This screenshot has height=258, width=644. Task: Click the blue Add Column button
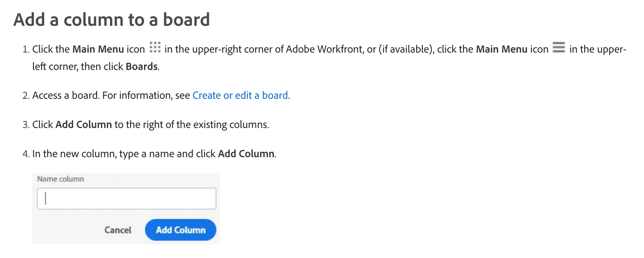[x=180, y=230]
